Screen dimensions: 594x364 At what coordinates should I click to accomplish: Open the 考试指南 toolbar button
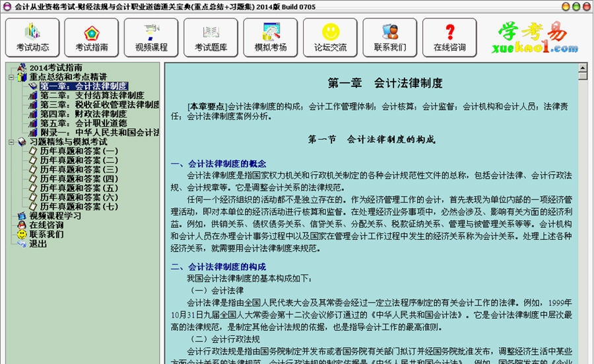(x=92, y=38)
